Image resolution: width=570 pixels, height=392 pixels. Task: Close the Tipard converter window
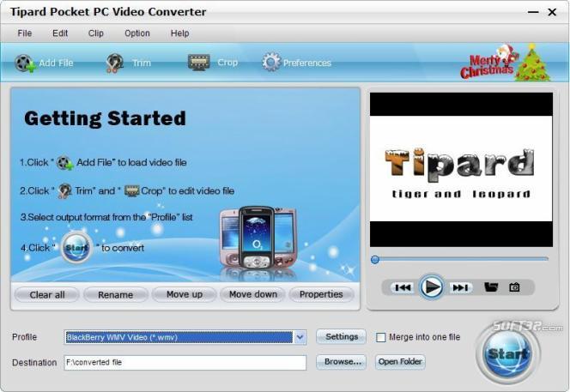552,12
